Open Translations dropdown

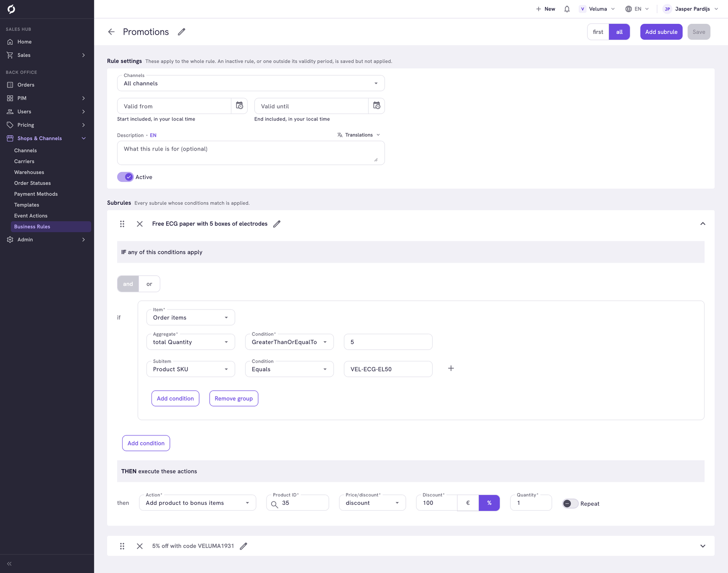(359, 135)
